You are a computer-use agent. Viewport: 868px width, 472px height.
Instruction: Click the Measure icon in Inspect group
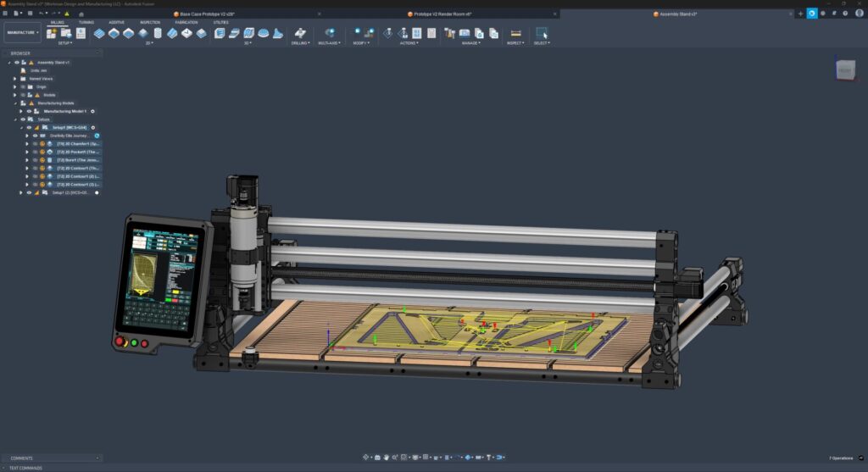click(x=515, y=33)
